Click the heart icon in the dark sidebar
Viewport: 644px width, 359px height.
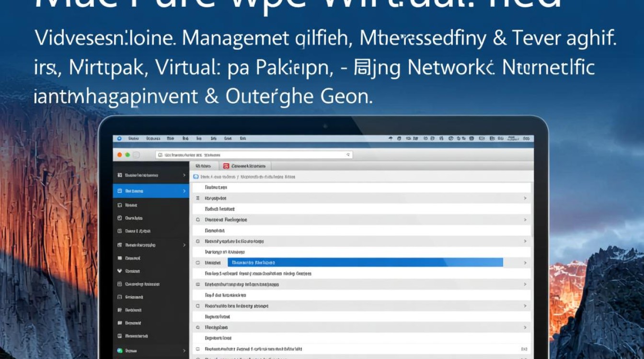click(119, 271)
